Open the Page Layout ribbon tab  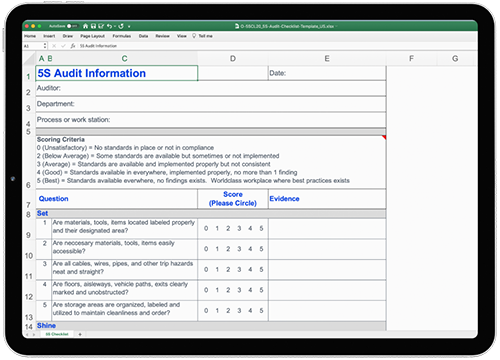pos(92,36)
